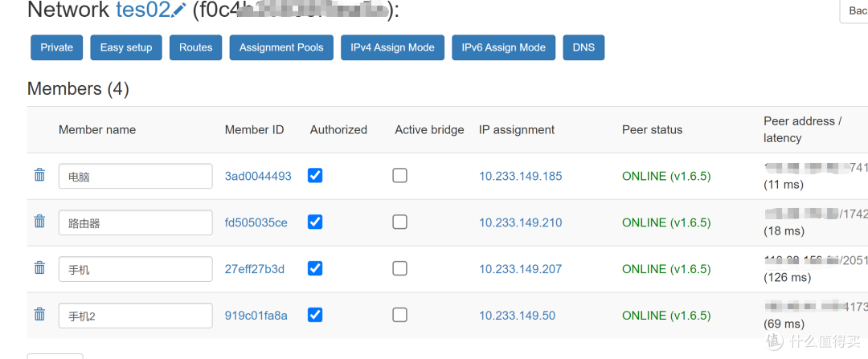Viewport: 868px width, 359px height.
Task: Open IP assignment 10.233.149.210 link
Action: pos(520,222)
